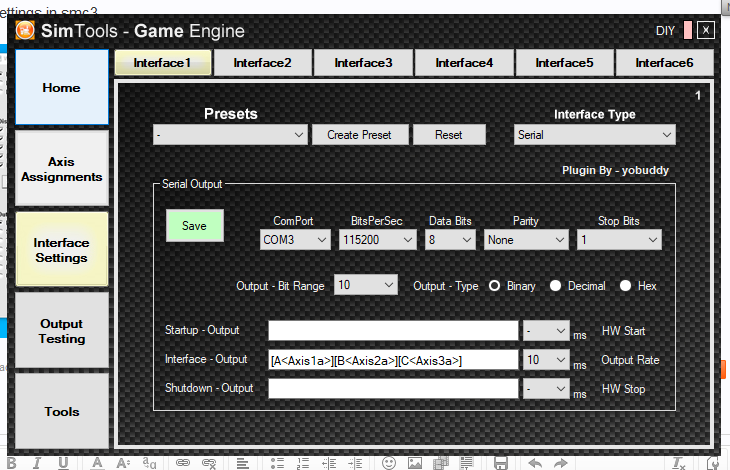The height and width of the screenshot is (470, 730).
Task: Open the BitsPerSec dropdown showing 115200
Action: (378, 240)
